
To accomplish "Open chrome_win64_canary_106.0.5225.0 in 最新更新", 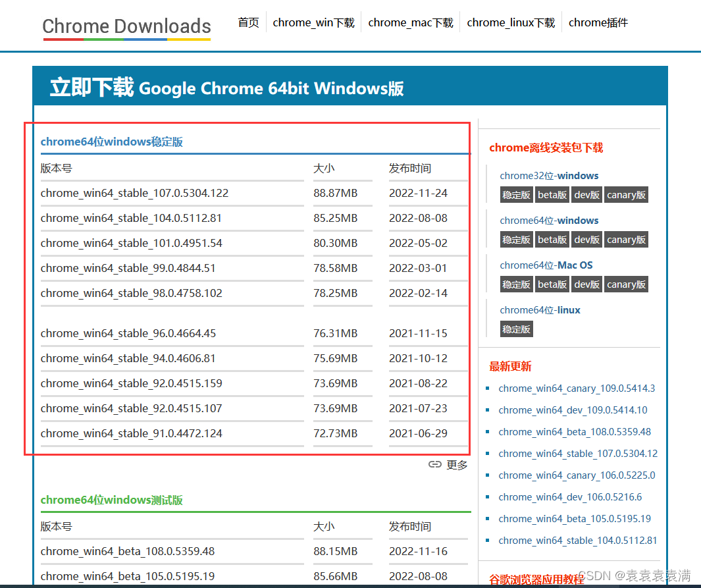I will click(577, 475).
